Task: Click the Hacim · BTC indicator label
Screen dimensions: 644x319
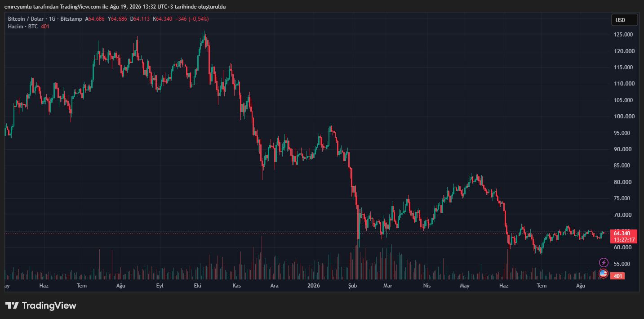Action: [23, 27]
